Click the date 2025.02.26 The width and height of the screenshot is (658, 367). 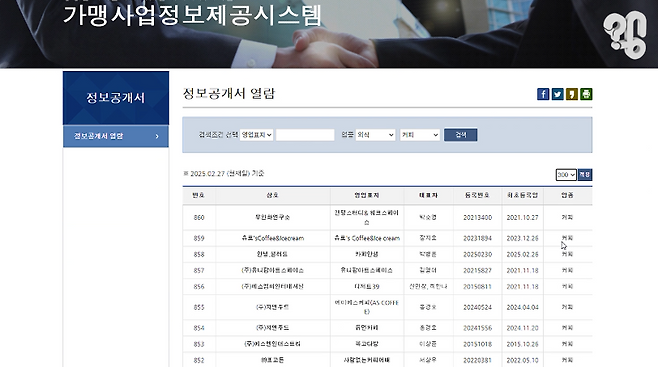(x=522, y=255)
